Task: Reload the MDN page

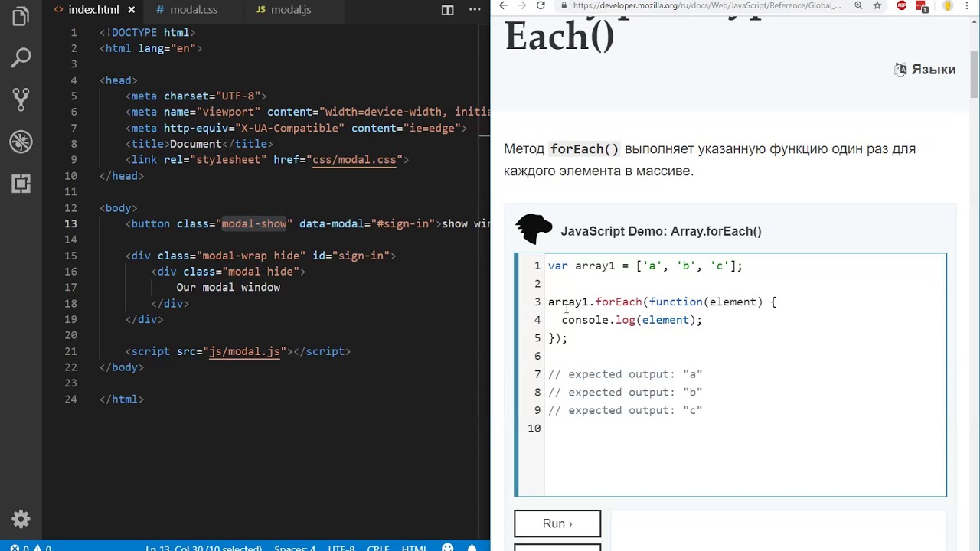Action: pos(541,5)
